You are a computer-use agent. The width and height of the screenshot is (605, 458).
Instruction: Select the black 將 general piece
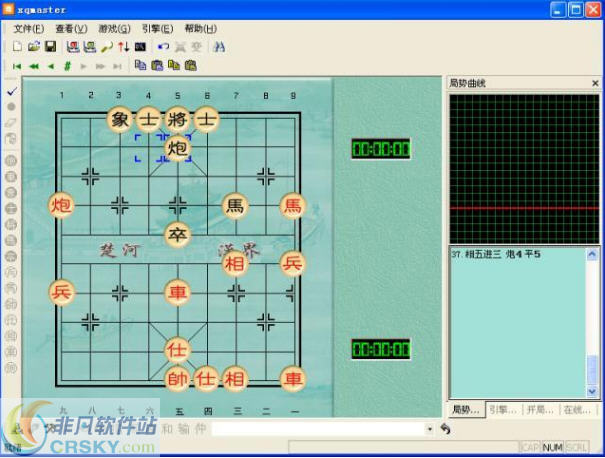click(x=177, y=120)
